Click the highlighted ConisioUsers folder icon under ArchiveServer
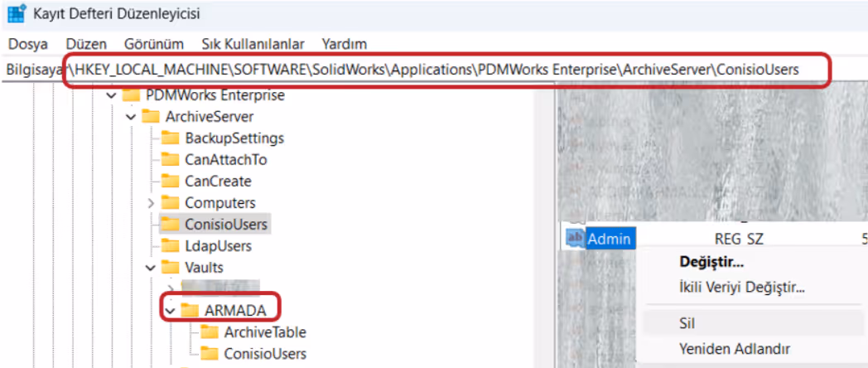 tap(170, 225)
